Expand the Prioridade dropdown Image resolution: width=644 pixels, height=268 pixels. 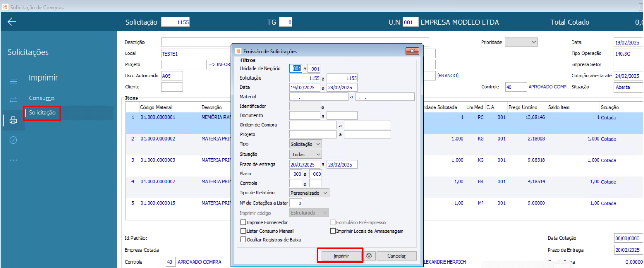[x=521, y=42]
